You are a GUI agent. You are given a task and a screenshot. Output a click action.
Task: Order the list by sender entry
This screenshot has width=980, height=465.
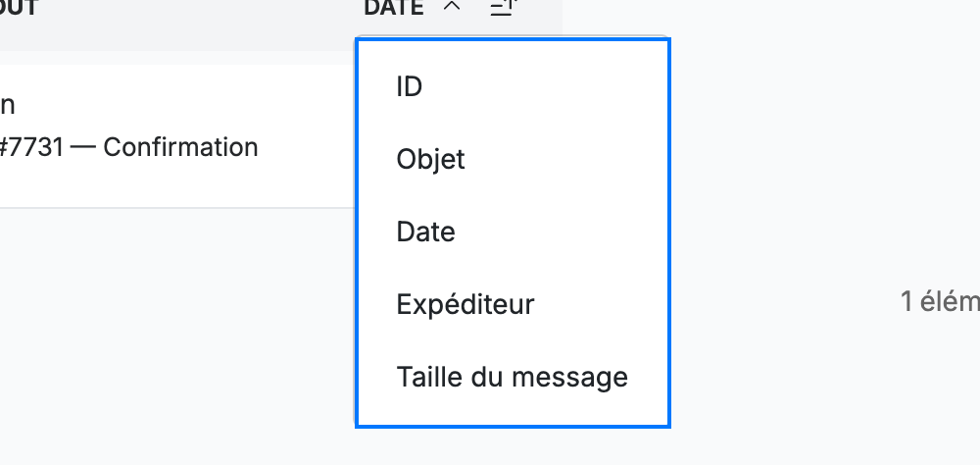[x=513, y=304]
